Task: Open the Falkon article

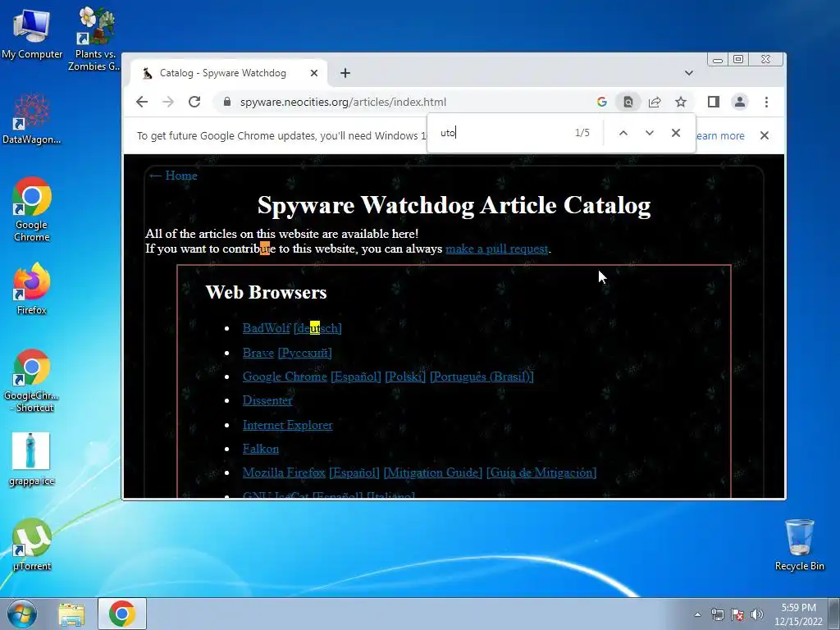Action: [x=260, y=449]
